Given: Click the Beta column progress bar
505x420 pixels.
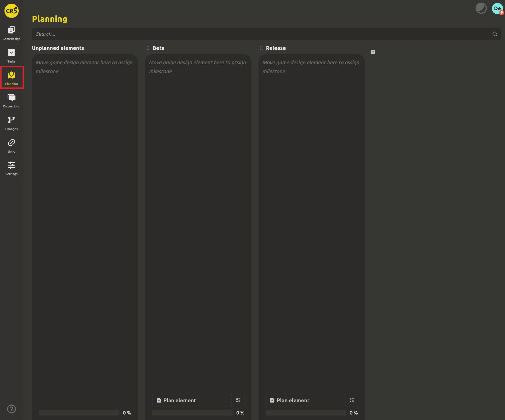Looking at the screenshot, I should pyautogui.click(x=192, y=413).
